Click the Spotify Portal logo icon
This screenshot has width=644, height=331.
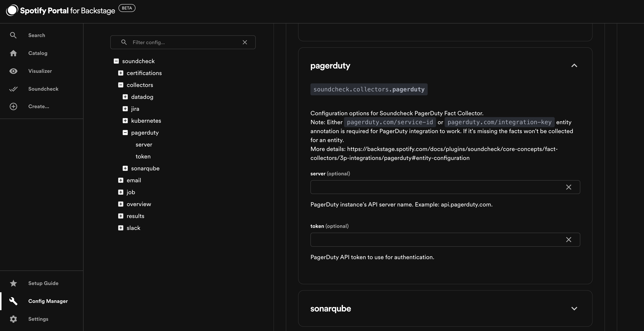click(12, 10)
